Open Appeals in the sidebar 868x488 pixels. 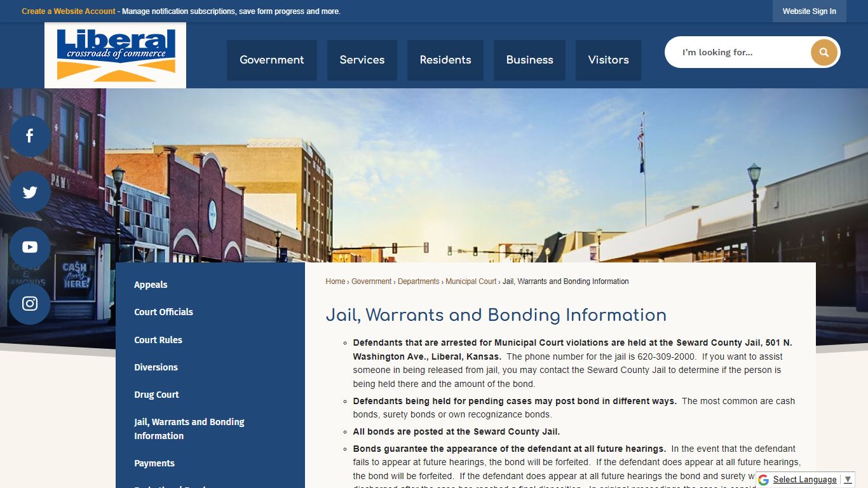151,285
